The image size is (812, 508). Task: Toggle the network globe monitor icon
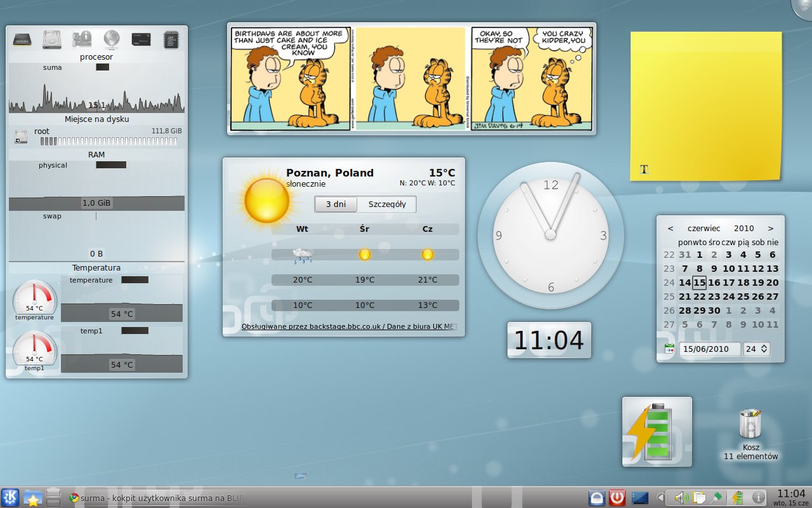tap(112, 39)
